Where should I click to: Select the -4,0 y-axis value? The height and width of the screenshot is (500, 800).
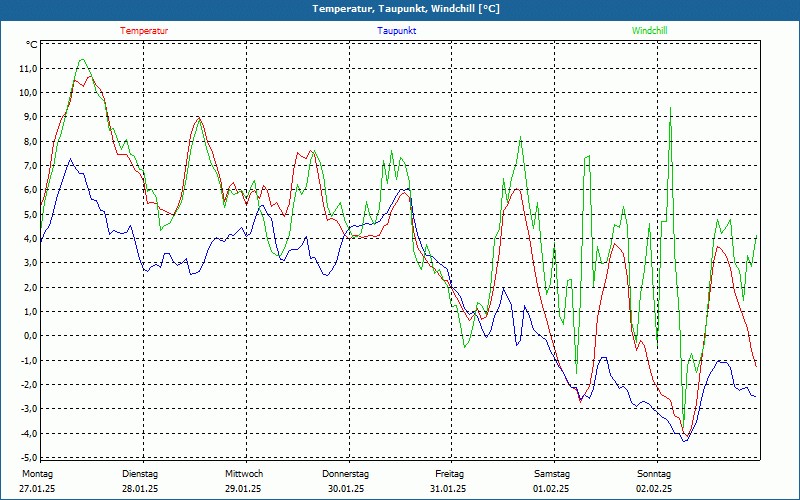coord(28,433)
